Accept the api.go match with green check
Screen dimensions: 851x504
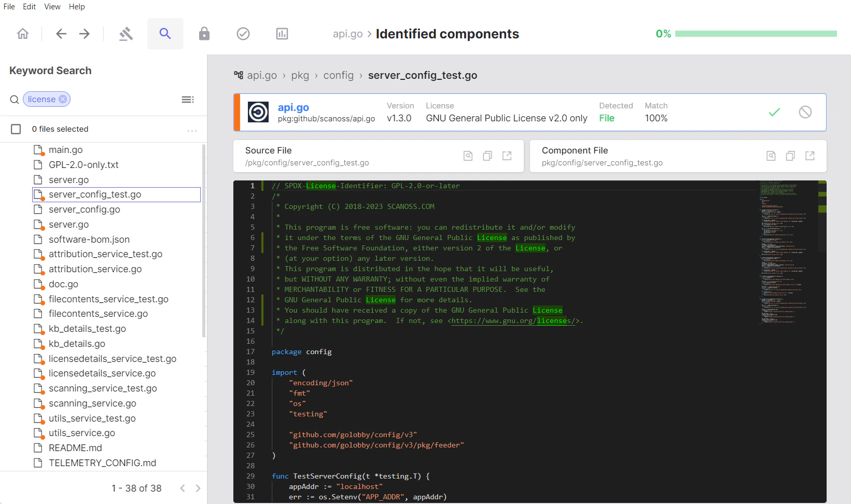[x=774, y=112]
